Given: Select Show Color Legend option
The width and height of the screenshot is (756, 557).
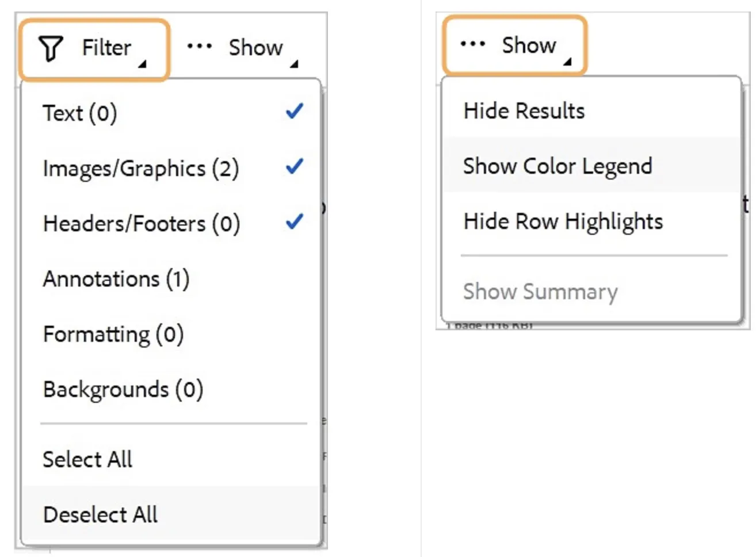Looking at the screenshot, I should pyautogui.click(x=557, y=166).
